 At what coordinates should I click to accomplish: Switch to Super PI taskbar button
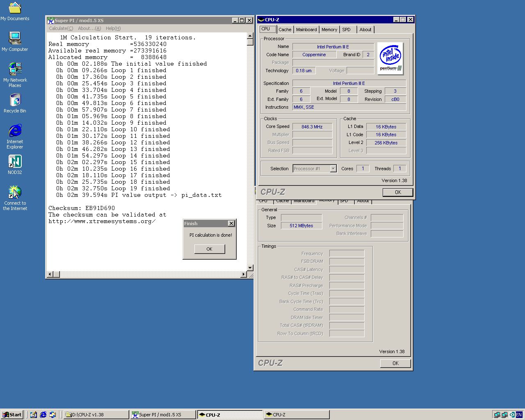(163, 415)
